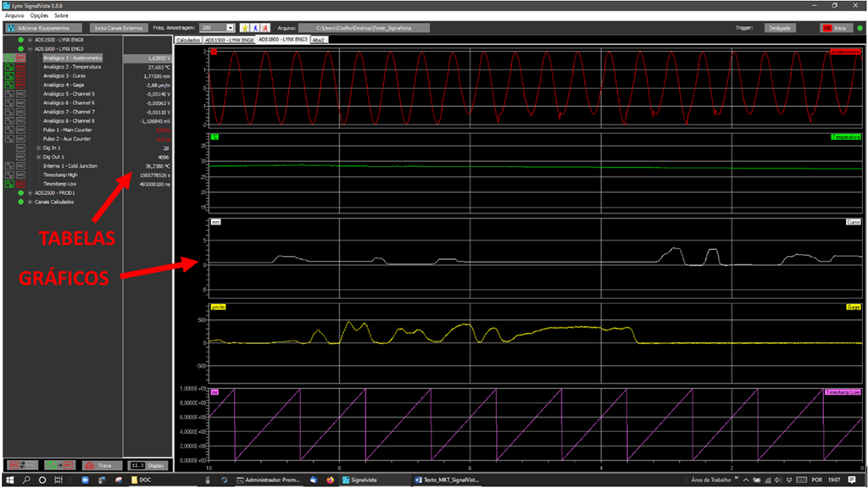
Task: Click the Timestamp Low label on the magenta graph
Action: 843,391
